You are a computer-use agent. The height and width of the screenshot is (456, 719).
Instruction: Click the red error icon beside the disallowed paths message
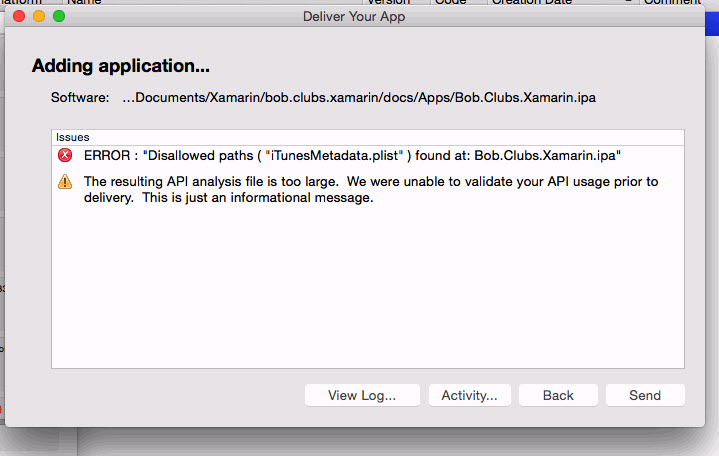tap(65, 155)
